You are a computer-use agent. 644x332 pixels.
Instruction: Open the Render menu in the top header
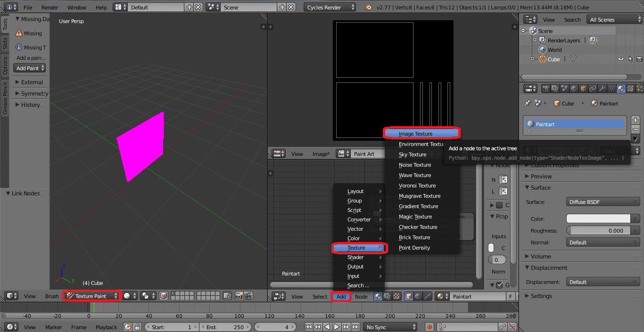pyautogui.click(x=50, y=7)
